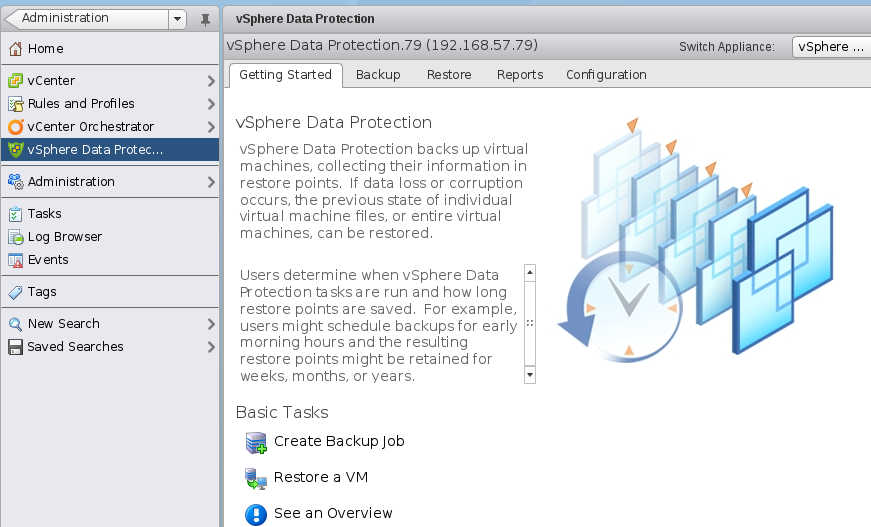This screenshot has height=527, width=871.
Task: Expand the Administration chevron
Action: click(x=211, y=182)
